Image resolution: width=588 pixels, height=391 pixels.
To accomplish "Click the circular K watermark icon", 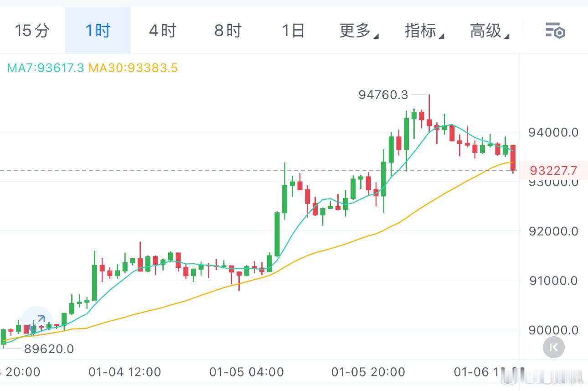I will pos(554,347).
